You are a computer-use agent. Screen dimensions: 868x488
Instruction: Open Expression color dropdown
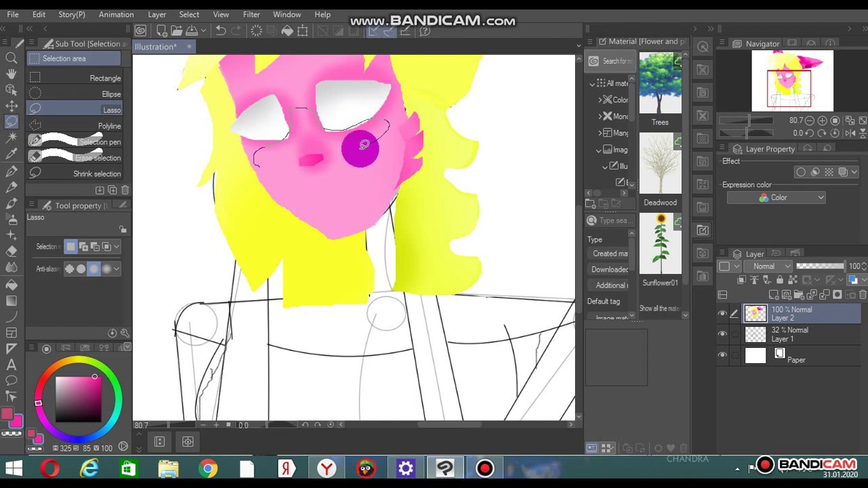[776, 198]
